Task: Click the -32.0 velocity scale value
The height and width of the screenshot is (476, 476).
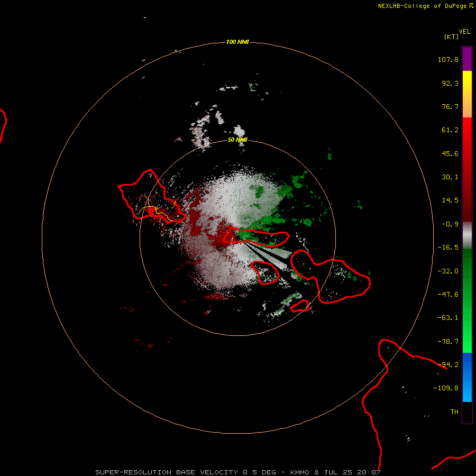Action: click(448, 271)
